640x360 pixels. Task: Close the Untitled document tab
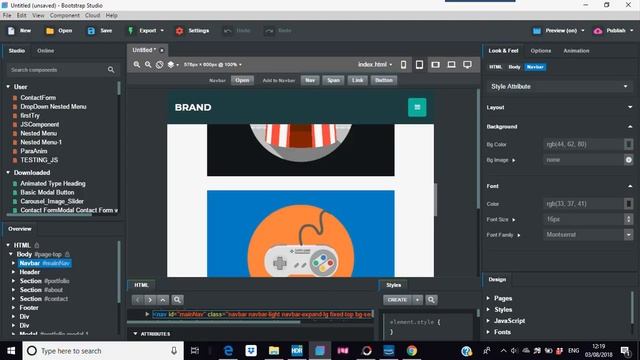(x=162, y=50)
